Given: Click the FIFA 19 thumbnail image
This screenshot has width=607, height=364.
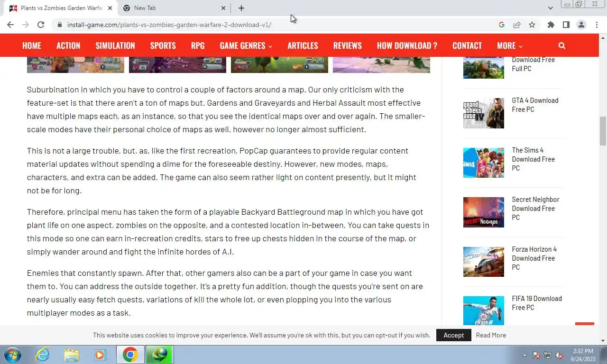Looking at the screenshot, I should coord(484,310).
